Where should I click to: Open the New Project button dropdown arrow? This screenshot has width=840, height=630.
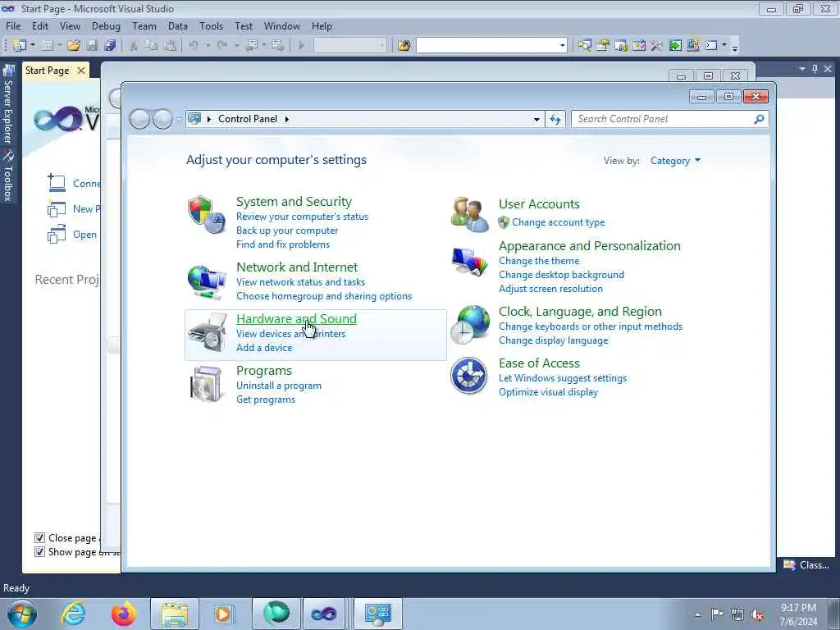(33, 46)
